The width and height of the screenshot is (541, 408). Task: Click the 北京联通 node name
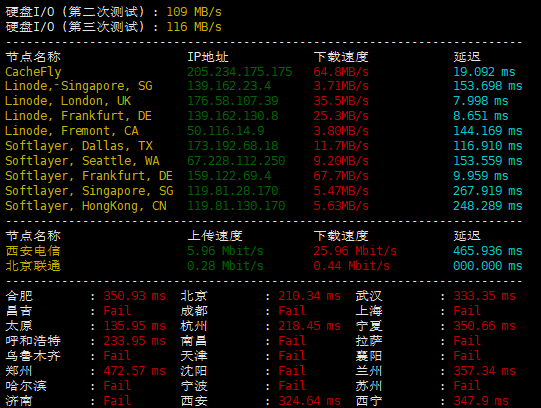(33, 266)
